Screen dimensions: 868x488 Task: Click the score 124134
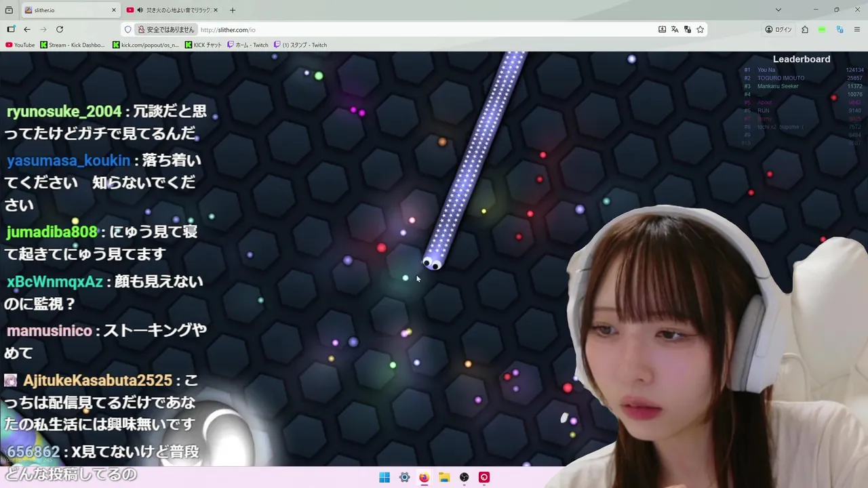[854, 70]
